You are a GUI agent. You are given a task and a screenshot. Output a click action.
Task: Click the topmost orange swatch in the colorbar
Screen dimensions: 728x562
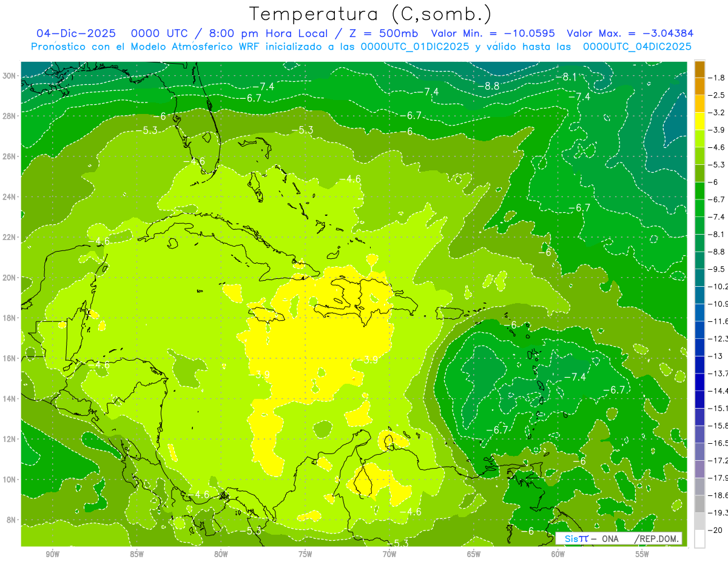coord(699,69)
